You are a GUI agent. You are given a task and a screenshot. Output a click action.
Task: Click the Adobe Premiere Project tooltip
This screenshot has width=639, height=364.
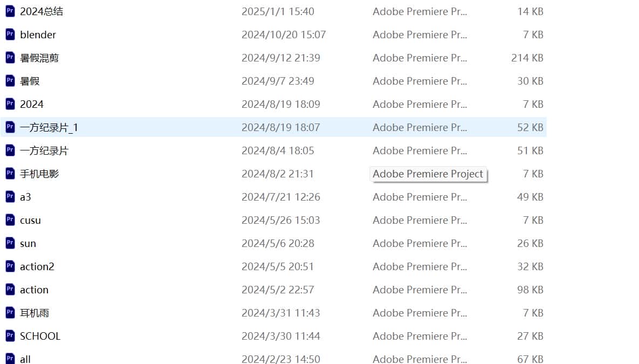428,174
